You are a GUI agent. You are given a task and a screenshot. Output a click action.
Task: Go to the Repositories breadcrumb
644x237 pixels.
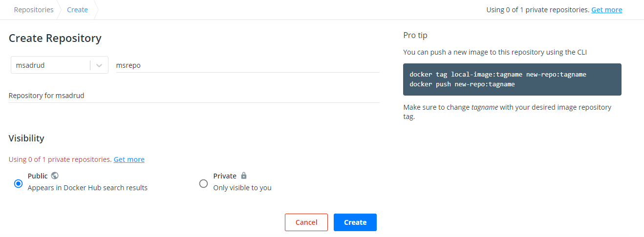click(34, 10)
